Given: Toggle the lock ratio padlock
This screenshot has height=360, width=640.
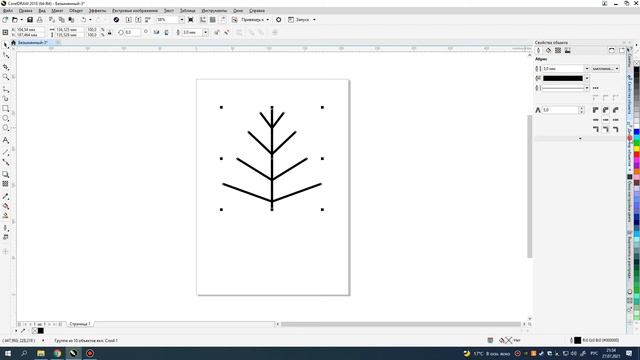Looking at the screenshot, I should pos(109,32).
